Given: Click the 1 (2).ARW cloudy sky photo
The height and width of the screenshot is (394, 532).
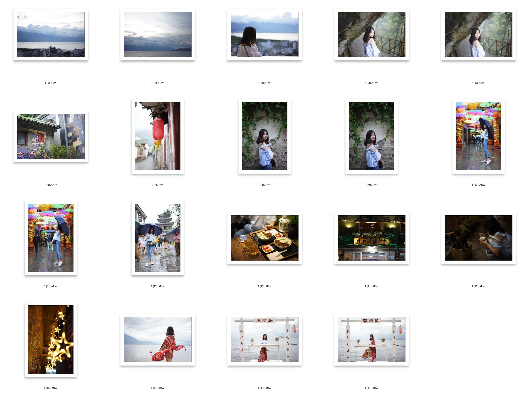Looking at the screenshot, I should pyautogui.click(x=157, y=35).
